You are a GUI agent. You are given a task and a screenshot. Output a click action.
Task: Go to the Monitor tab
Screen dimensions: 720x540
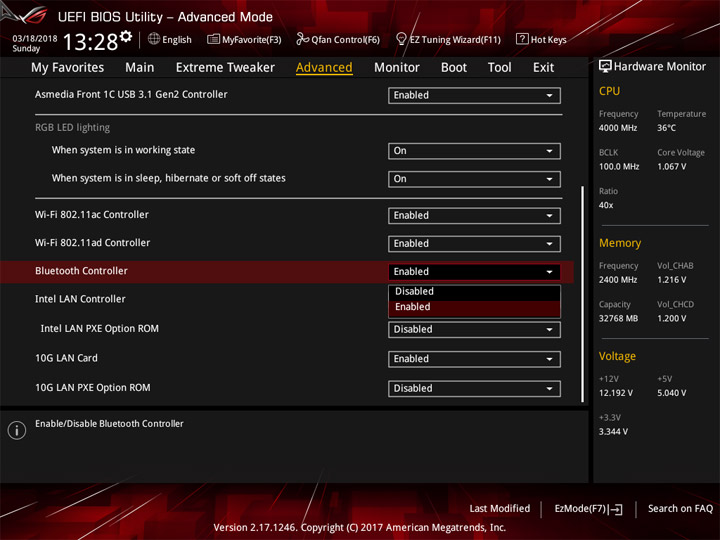[x=397, y=68]
